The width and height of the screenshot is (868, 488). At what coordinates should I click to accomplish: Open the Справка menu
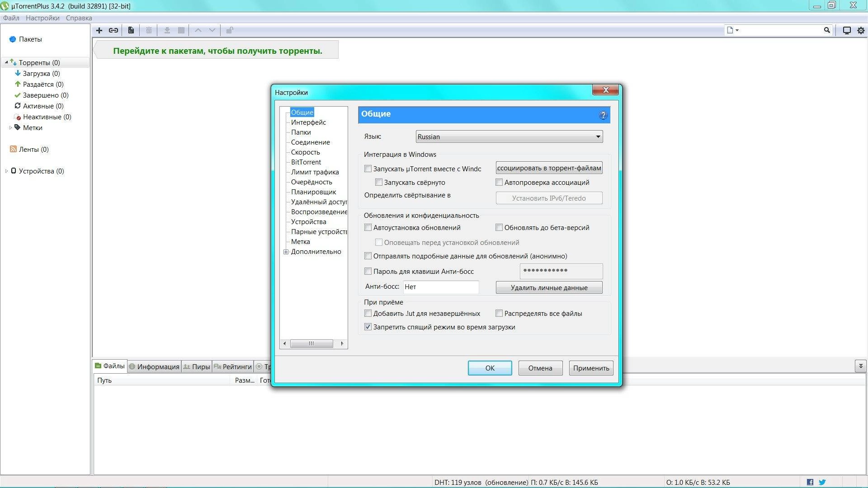(79, 18)
